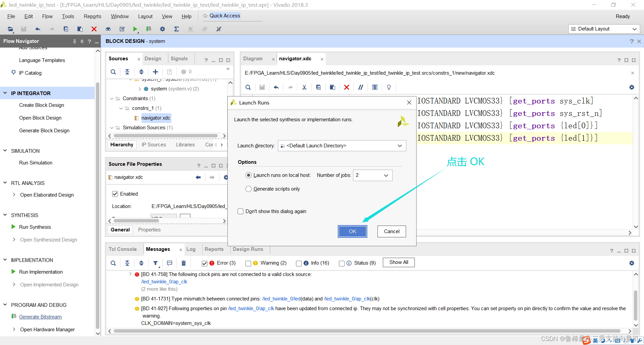Select Launch runs on local host
Viewport: 644px width, 345px height.
point(249,175)
